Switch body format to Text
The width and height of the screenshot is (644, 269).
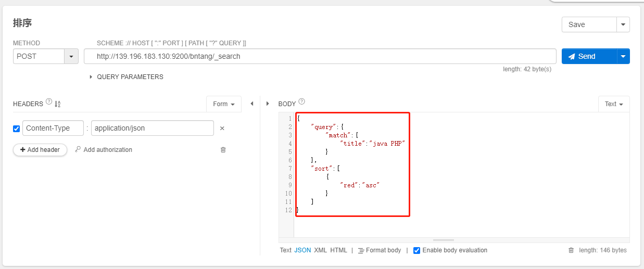285,250
